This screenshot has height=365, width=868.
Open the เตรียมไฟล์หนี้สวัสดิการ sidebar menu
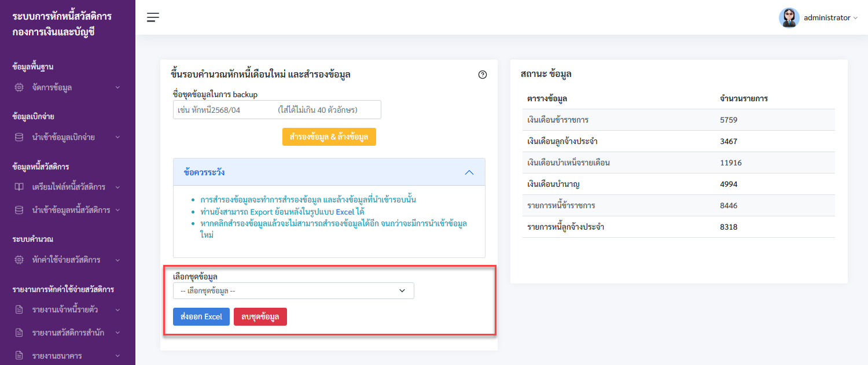68,187
